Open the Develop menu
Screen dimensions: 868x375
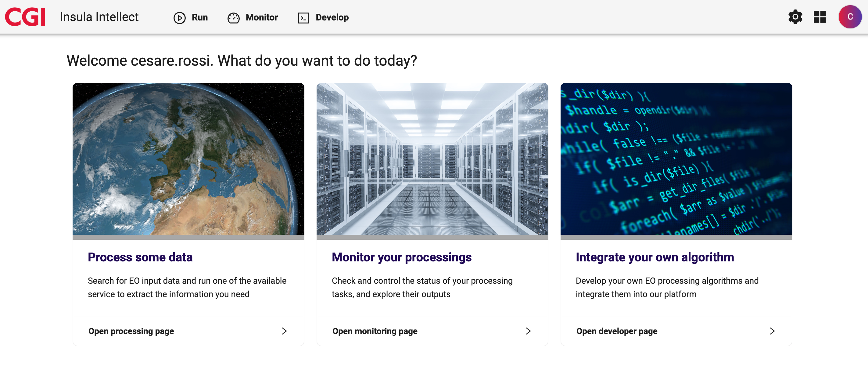(x=324, y=17)
